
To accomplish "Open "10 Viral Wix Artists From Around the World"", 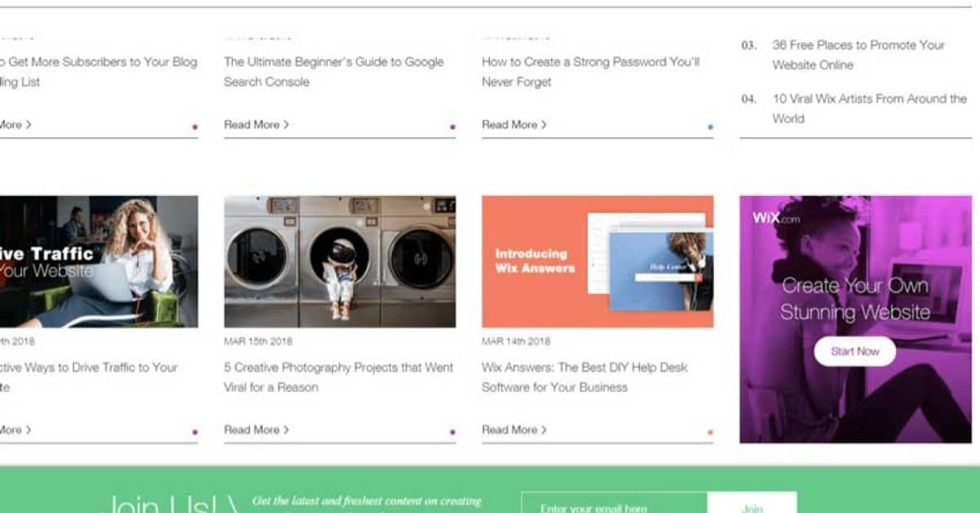I will click(x=869, y=108).
